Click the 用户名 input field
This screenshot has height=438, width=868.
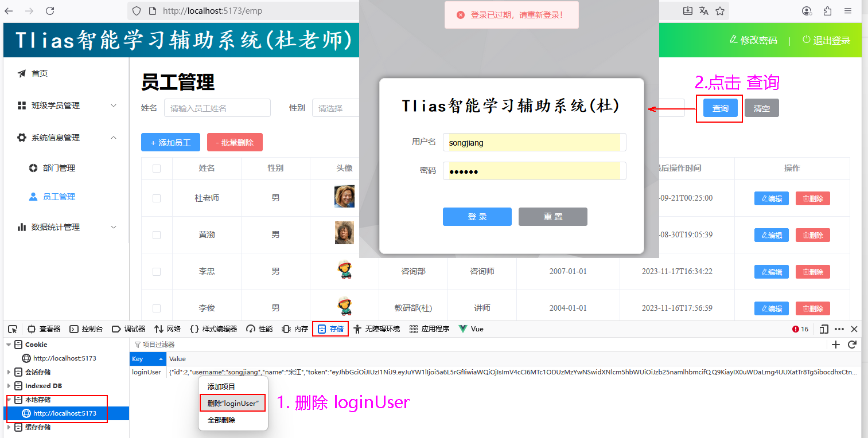(534, 143)
